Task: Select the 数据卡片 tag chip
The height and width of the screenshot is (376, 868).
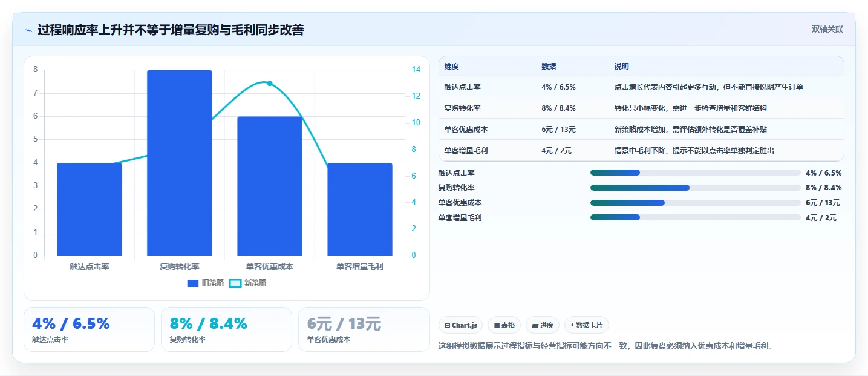Action: coord(587,325)
